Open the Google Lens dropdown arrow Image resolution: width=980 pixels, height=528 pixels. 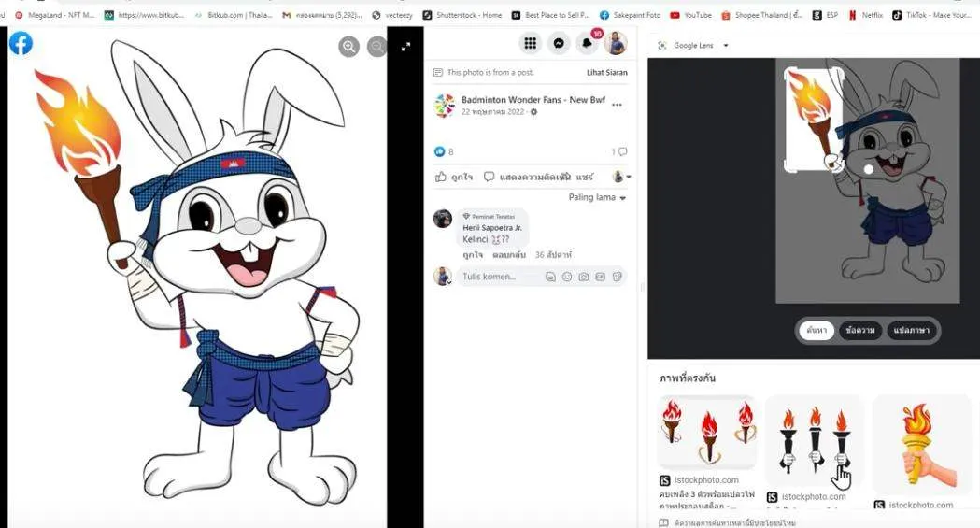726,46
